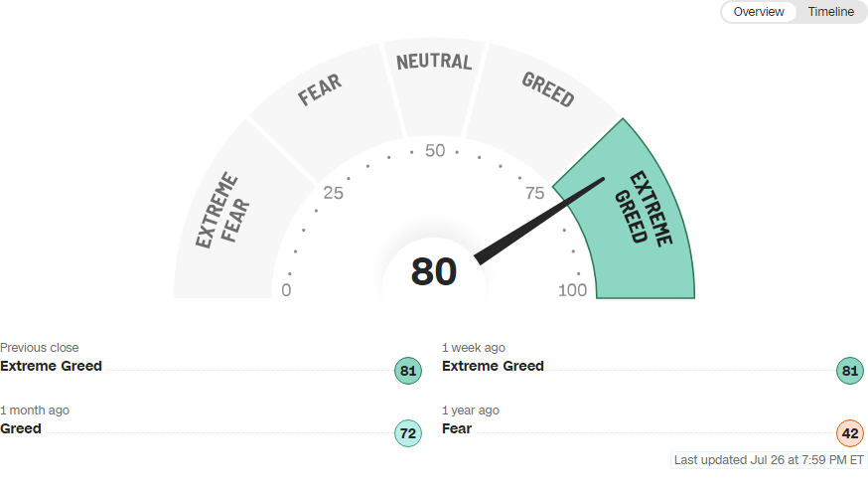Click the 50 mark on gauge scale
The image size is (868, 493).
coord(435,151)
